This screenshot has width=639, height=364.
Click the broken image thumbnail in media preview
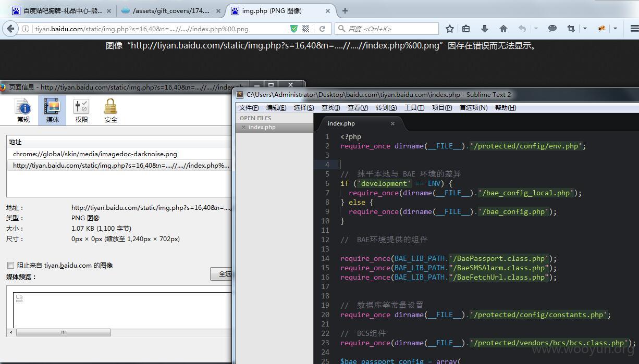click(19, 298)
